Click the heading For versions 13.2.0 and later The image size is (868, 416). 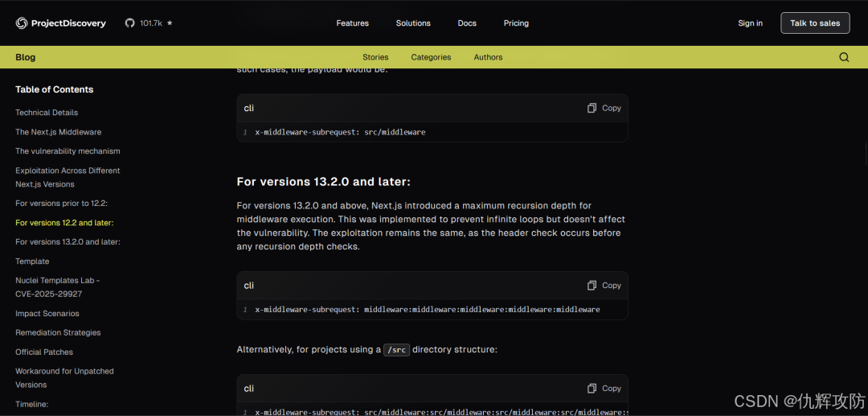[323, 182]
